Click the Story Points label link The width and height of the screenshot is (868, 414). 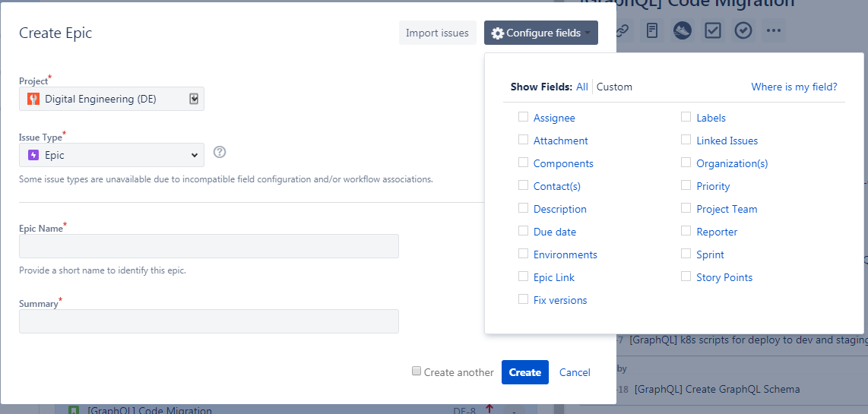(724, 277)
